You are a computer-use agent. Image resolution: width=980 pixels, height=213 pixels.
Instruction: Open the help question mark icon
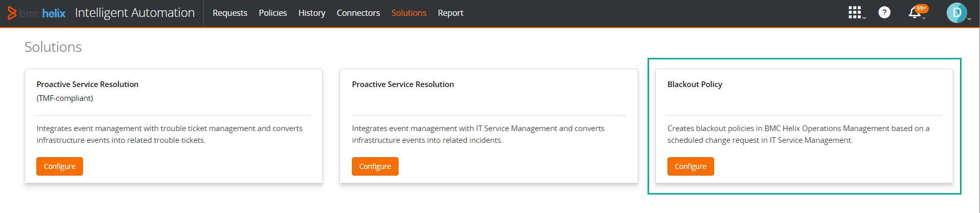click(x=884, y=12)
